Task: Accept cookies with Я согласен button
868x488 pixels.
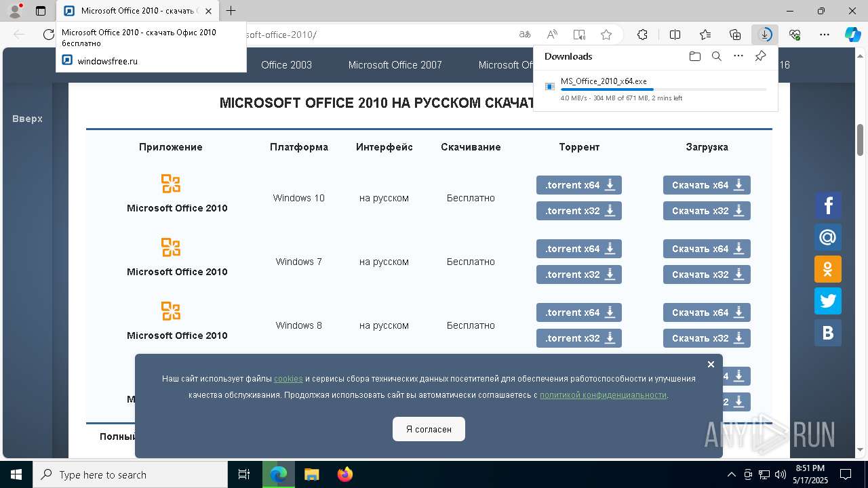Action: pos(429,429)
